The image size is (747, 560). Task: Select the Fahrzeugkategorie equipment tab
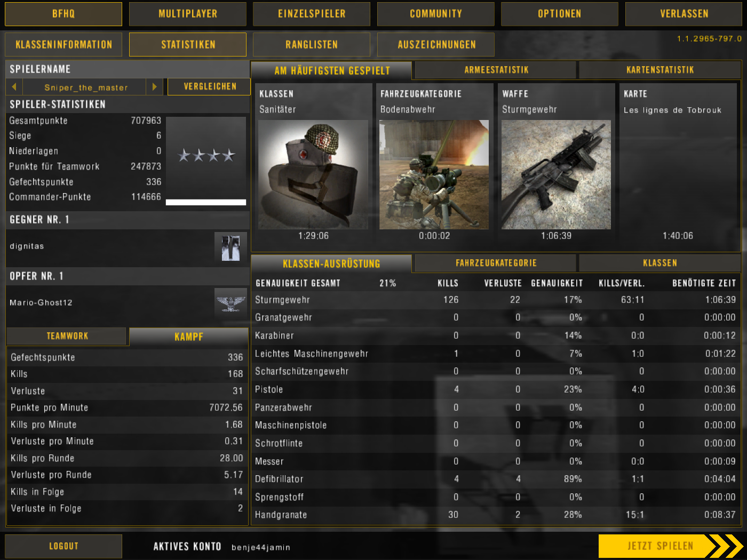pyautogui.click(x=496, y=263)
